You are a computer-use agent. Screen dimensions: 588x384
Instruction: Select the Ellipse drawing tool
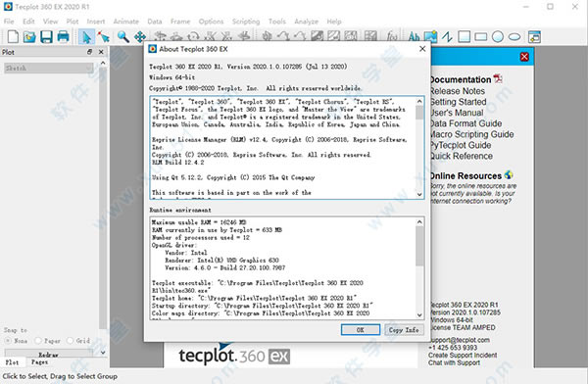pos(514,37)
